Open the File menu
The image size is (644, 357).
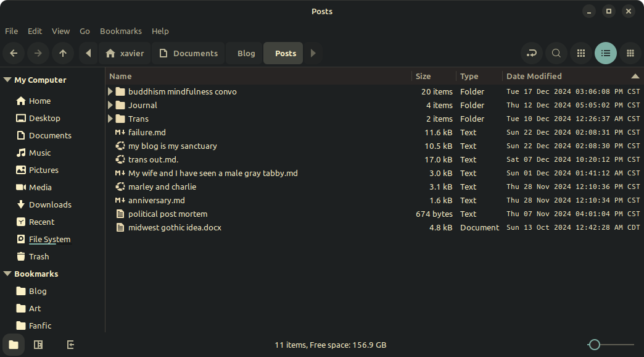pos(11,31)
